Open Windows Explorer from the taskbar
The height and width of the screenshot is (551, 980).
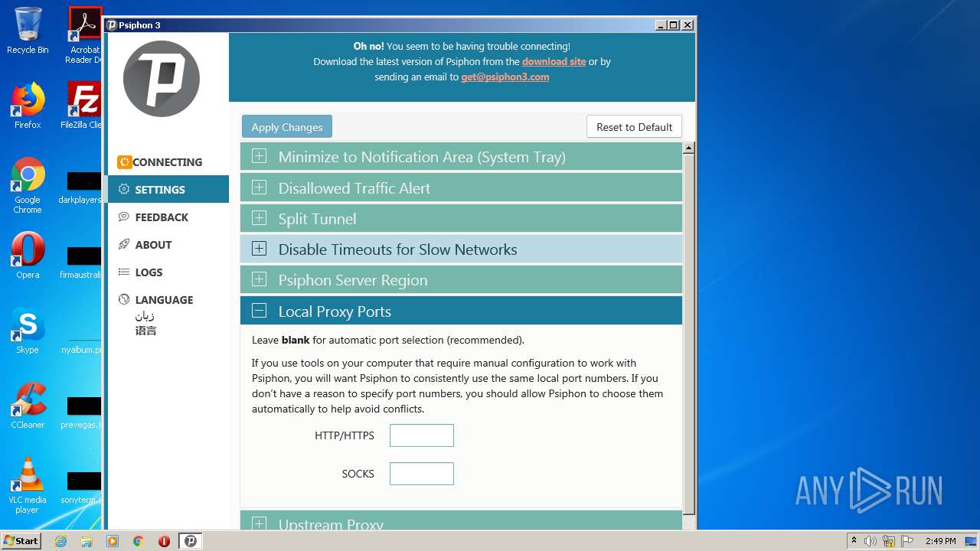point(87,541)
